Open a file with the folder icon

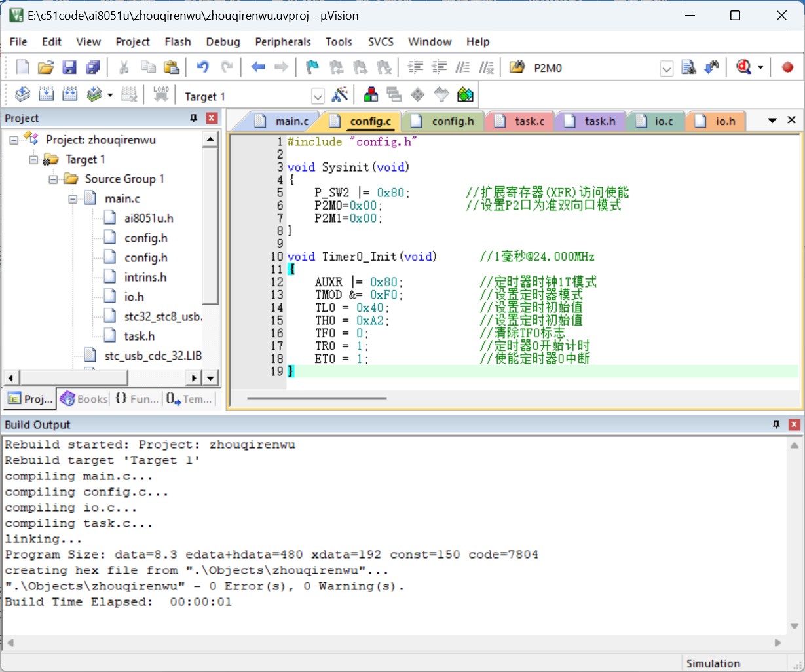[x=46, y=67]
